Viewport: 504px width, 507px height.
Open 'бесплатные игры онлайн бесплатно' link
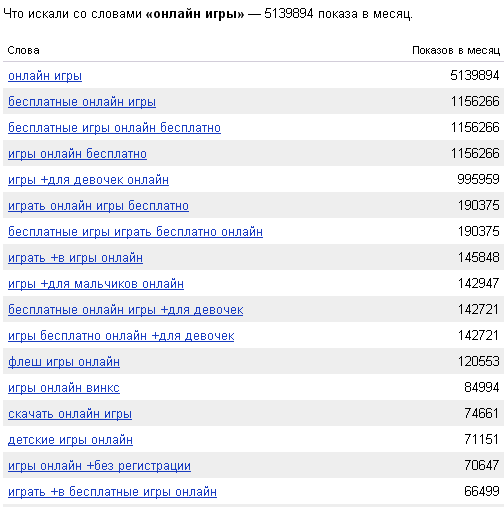(x=114, y=128)
